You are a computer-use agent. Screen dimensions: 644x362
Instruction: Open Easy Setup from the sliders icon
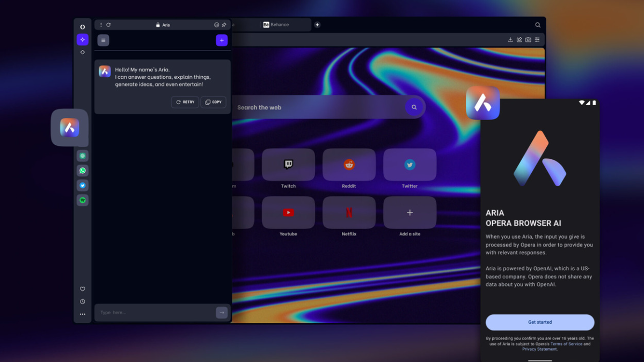coord(537,40)
